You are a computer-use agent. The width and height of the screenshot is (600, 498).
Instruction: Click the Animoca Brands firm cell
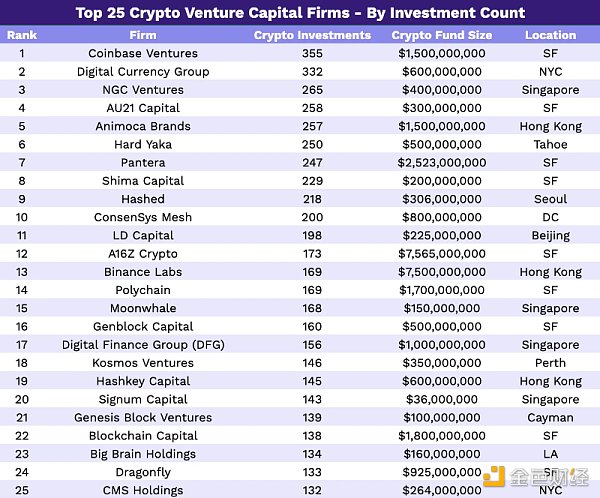pos(143,127)
